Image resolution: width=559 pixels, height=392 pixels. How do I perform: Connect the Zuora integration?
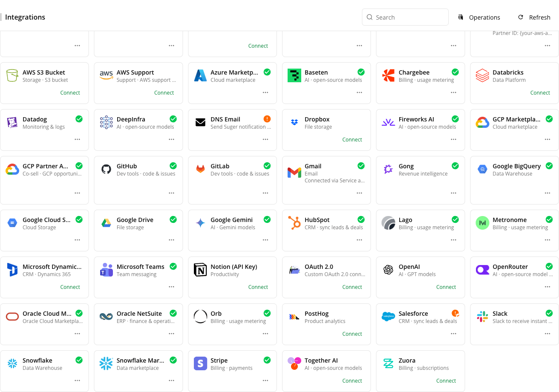point(446,380)
